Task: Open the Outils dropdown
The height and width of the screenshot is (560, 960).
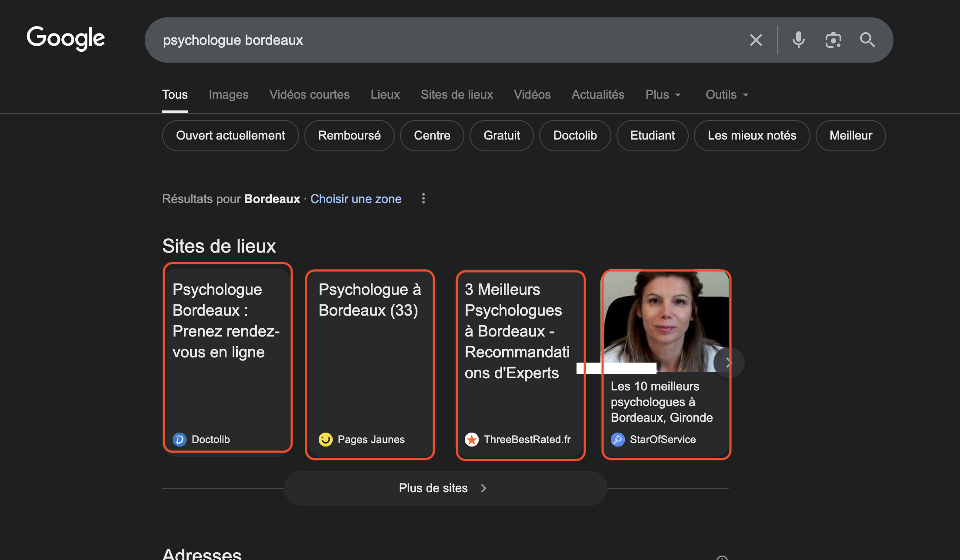Action: (x=727, y=95)
